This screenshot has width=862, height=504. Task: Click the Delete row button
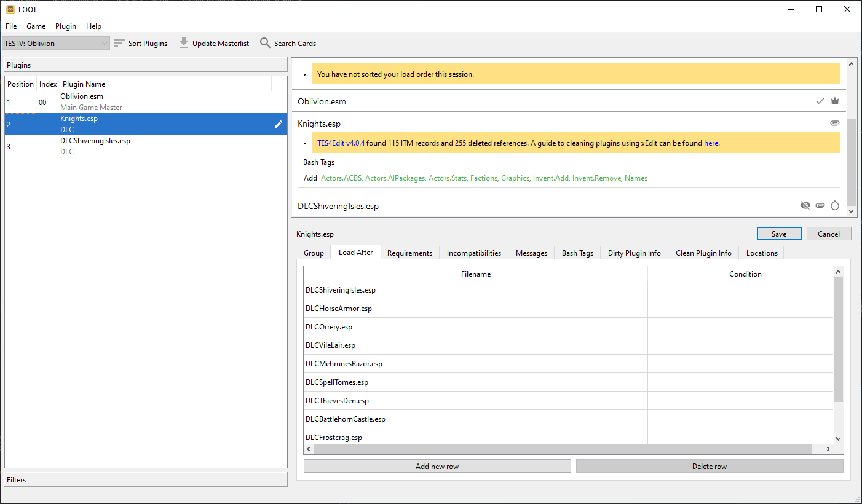coord(710,467)
